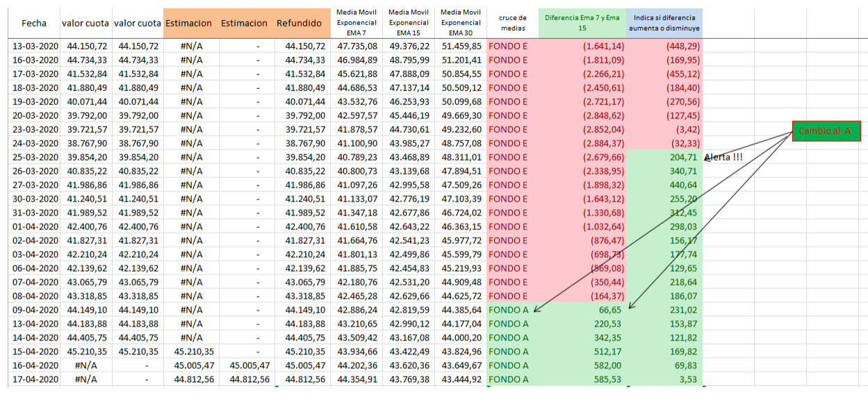Click Refundido value 44.149,10 in 09-04-2020 row

[x=303, y=310]
